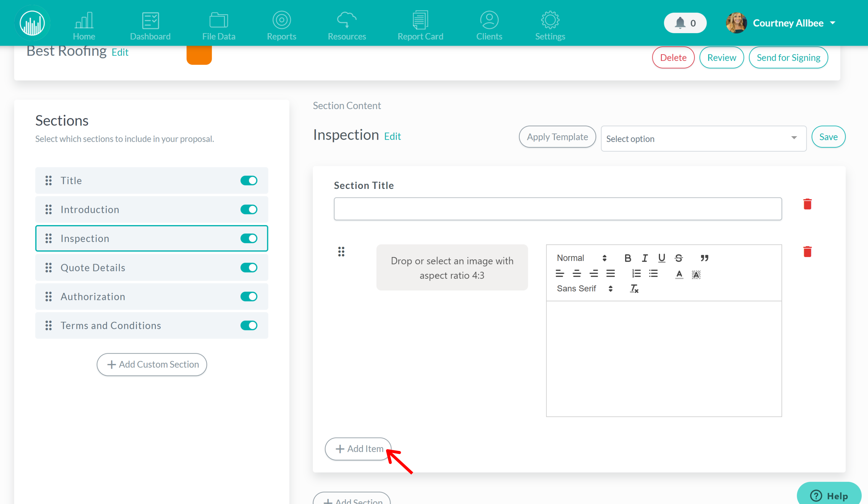Toggle strikethrough formatting
868x504 pixels.
(679, 258)
